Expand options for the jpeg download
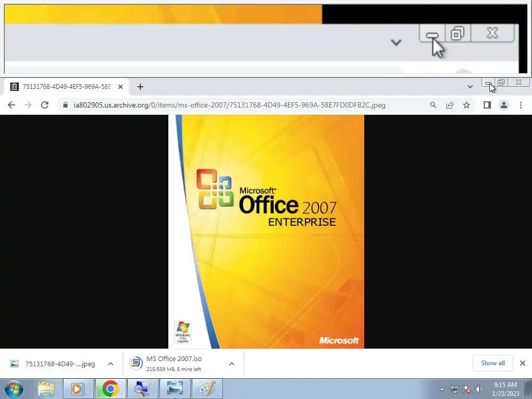The image size is (532, 399). (111, 364)
